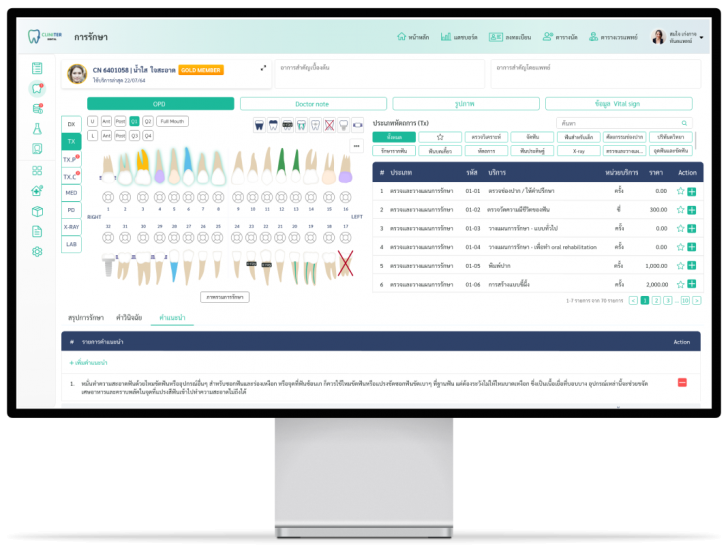
Task: Filter treatments by X-ray category button
Action: pos(578,150)
